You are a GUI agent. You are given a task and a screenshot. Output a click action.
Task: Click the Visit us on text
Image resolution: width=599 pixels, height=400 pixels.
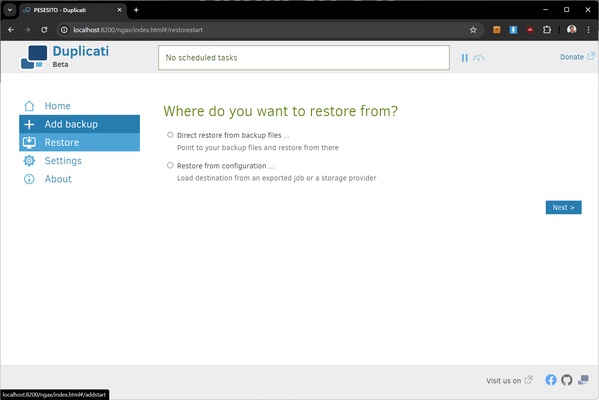(503, 381)
